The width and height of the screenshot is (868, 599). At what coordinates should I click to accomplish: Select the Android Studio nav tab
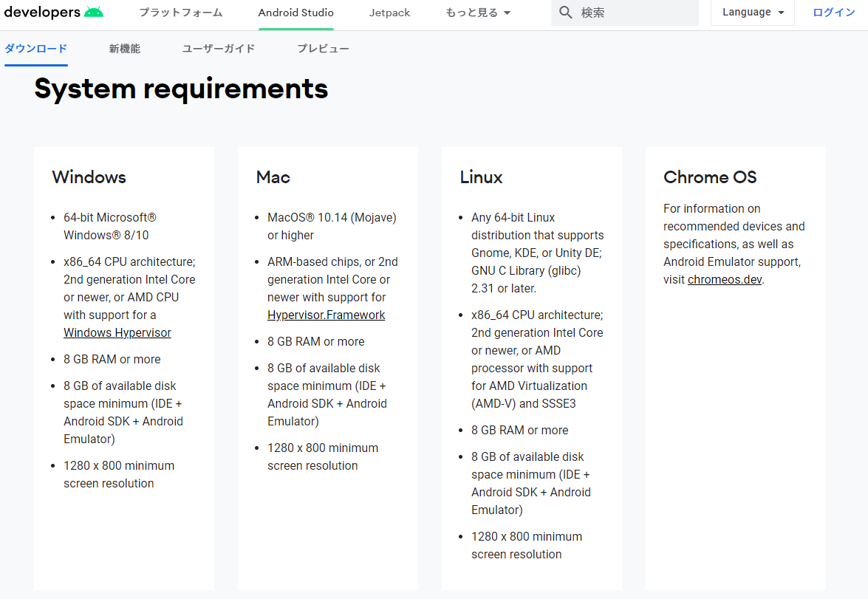295,13
